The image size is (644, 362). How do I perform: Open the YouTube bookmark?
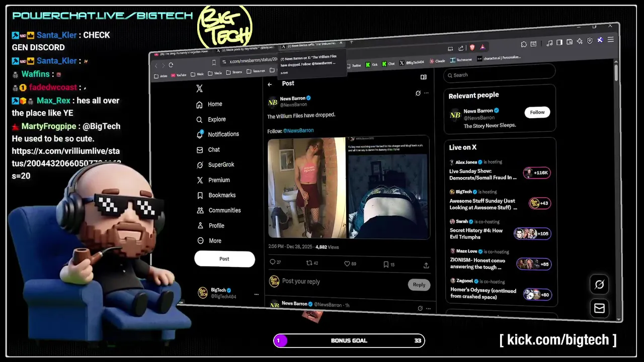179,75
